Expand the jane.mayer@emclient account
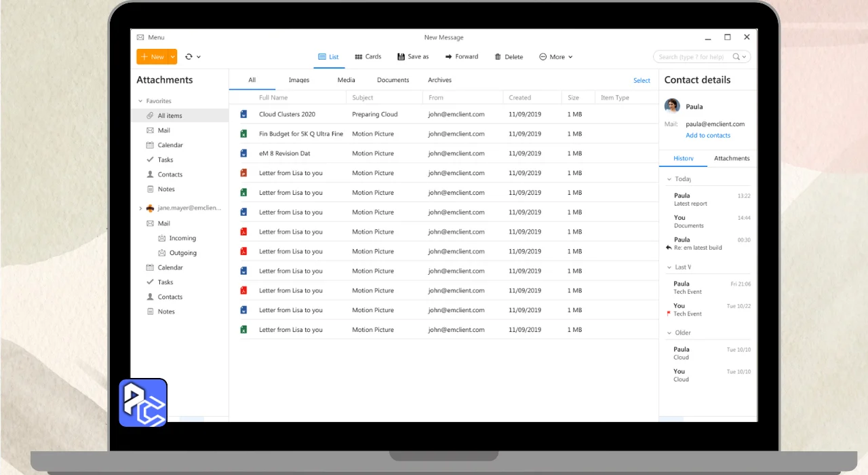Screen dimensions: 868x475 140,208
